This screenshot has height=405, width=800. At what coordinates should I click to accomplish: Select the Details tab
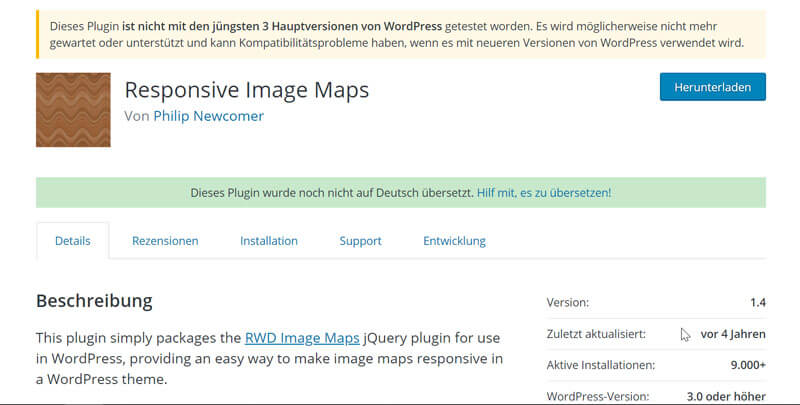point(72,241)
